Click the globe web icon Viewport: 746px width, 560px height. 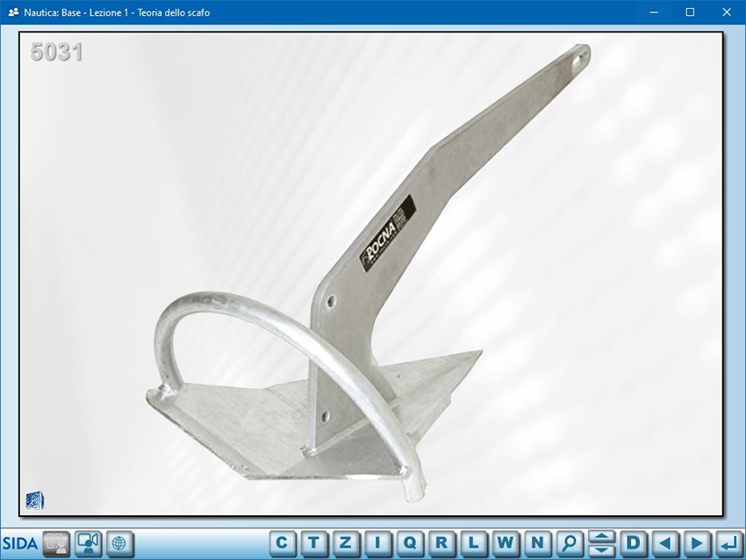tap(119, 542)
